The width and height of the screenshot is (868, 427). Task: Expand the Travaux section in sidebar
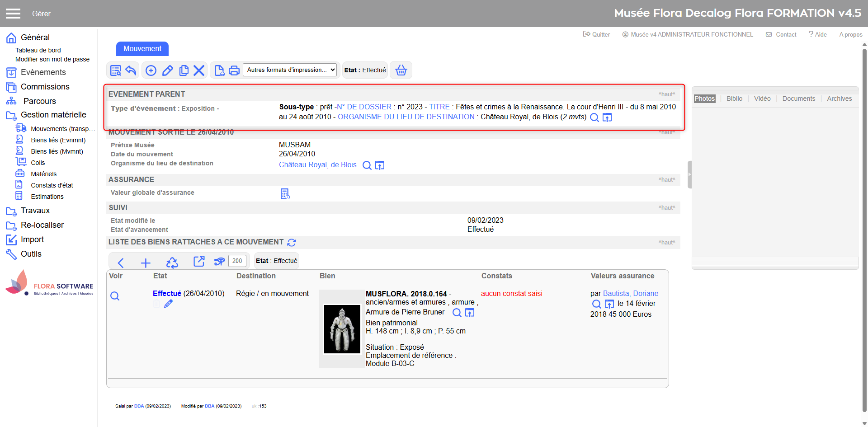pyautogui.click(x=35, y=211)
